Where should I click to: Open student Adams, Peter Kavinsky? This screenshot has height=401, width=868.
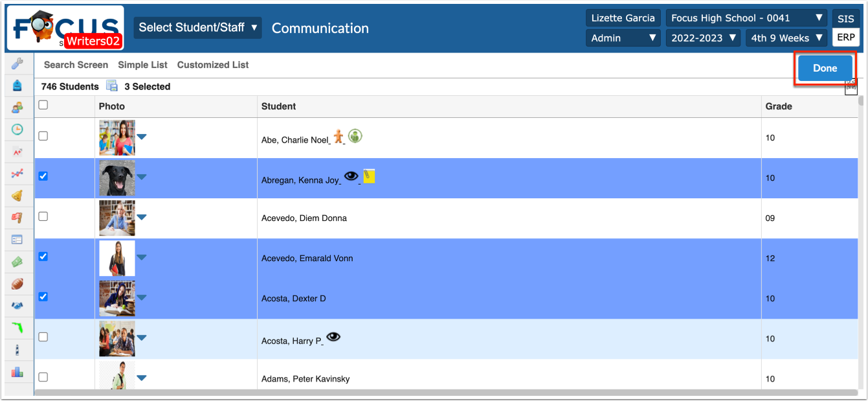[306, 379]
